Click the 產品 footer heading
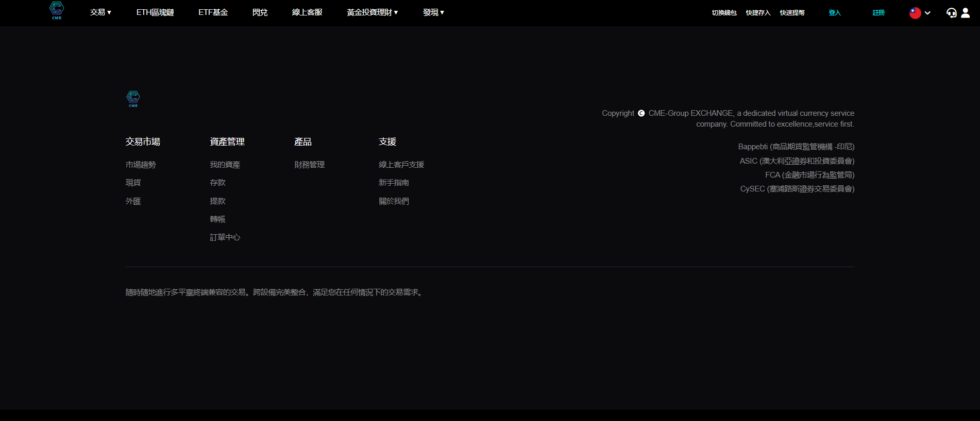This screenshot has width=980, height=421. (303, 142)
